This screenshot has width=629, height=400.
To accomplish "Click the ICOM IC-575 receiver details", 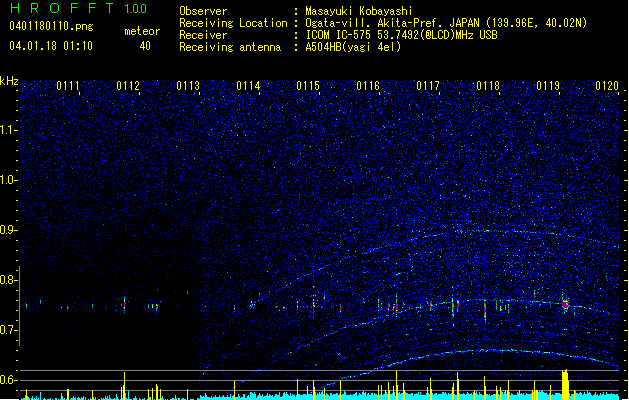I will 401,35.
